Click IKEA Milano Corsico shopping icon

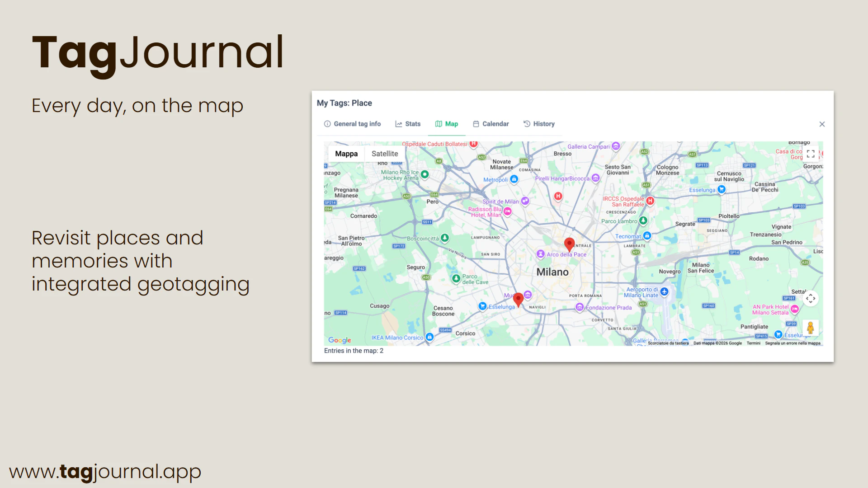[430, 337]
